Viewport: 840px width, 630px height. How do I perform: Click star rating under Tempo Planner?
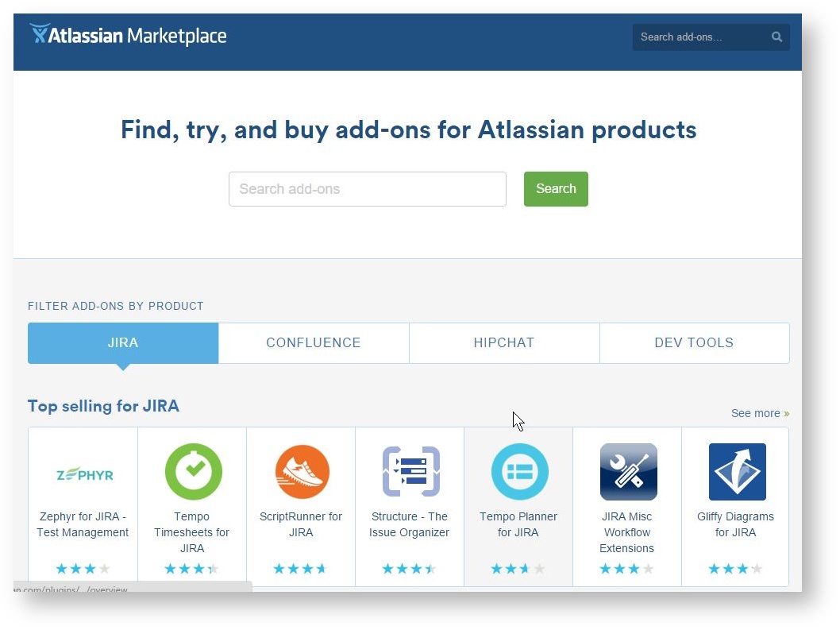(518, 568)
